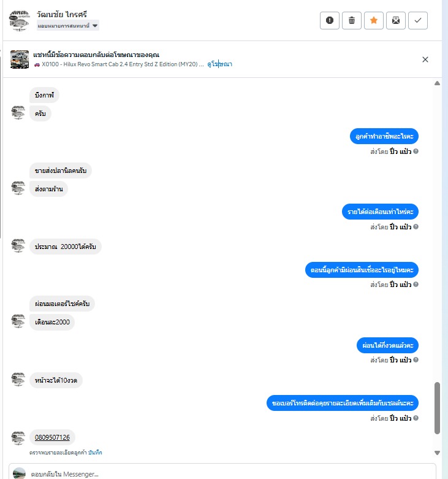Click help icon under phone request message
Screen dimensions: 448x479
416,418
